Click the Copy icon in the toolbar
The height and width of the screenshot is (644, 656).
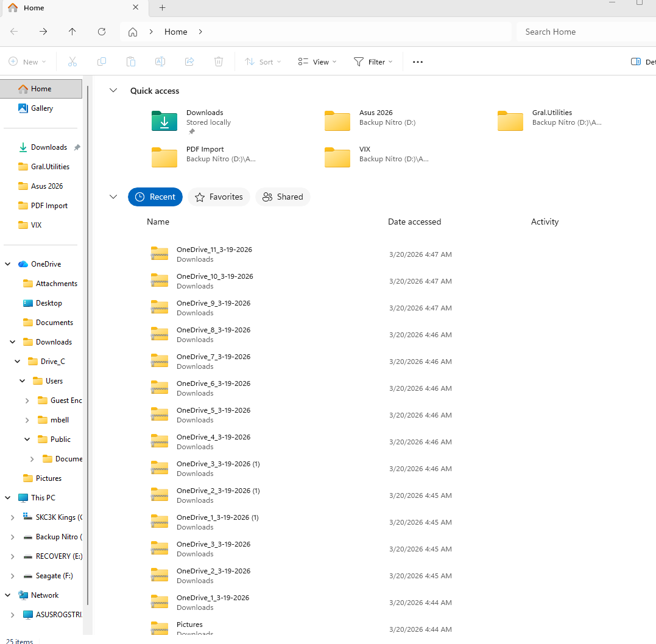(x=102, y=62)
